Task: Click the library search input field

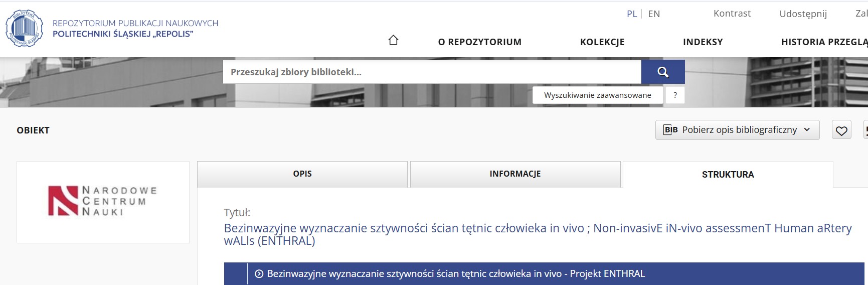Action: (431, 72)
